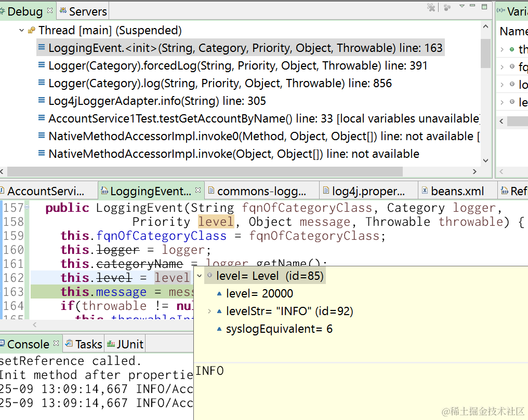
Task: Expand the 'th' variable row
Action: click(502, 50)
